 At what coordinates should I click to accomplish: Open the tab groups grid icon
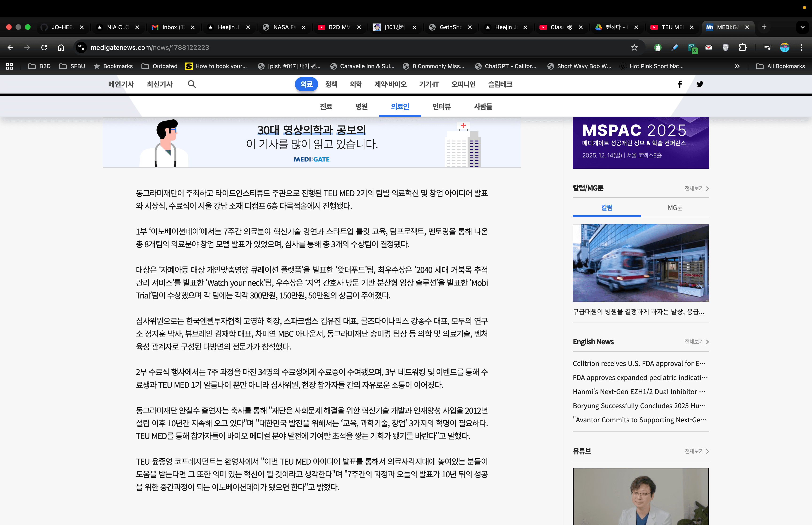click(x=9, y=66)
